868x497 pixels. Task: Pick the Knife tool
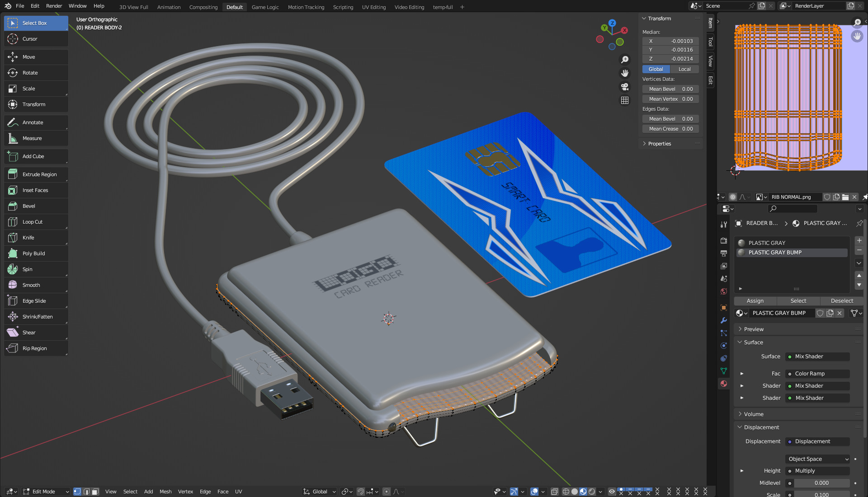coord(36,238)
